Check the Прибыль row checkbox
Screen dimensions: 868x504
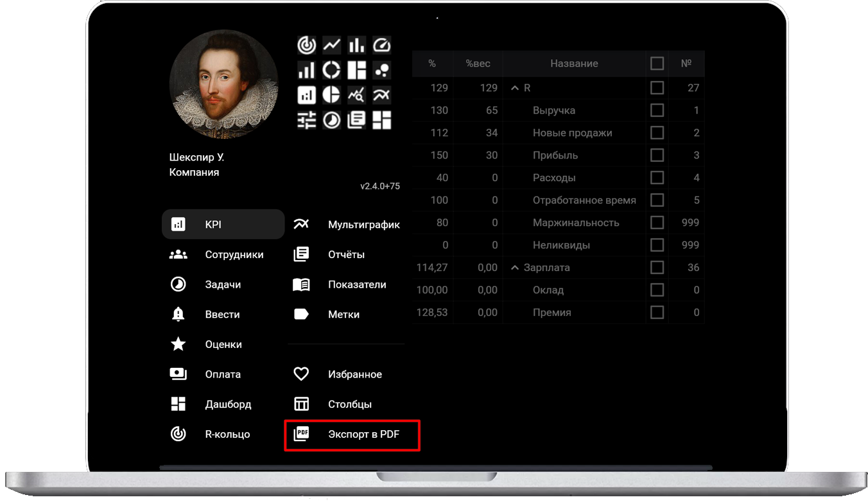pos(657,155)
